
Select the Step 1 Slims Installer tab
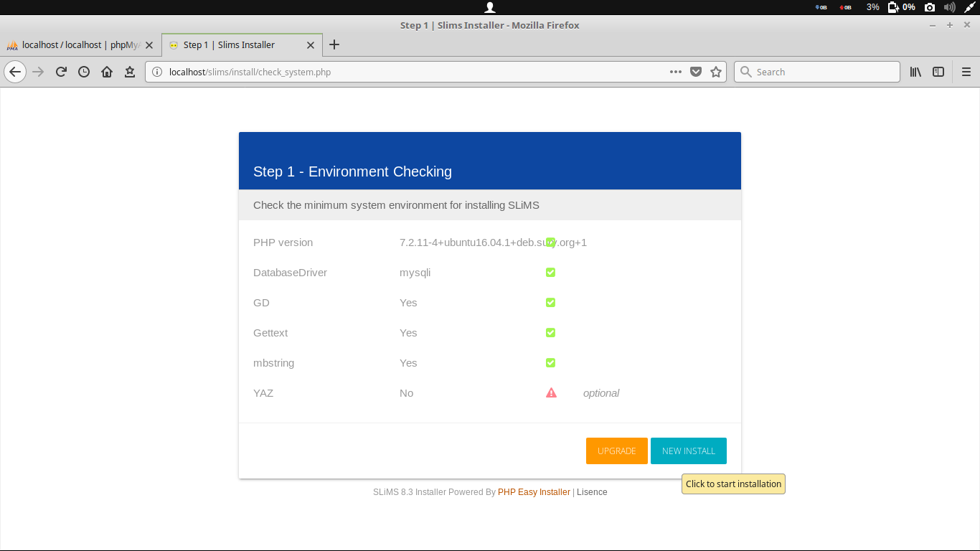[242, 44]
